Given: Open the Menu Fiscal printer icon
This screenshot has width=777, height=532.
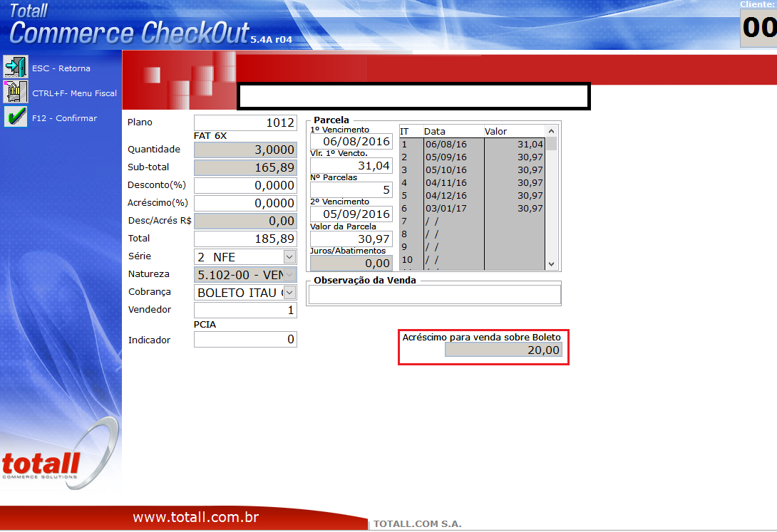Looking at the screenshot, I should pyautogui.click(x=15, y=92).
